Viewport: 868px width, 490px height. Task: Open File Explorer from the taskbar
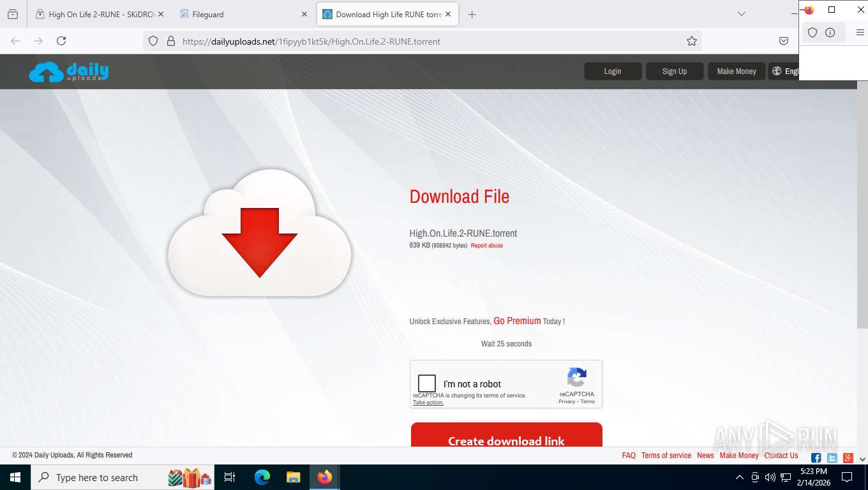(293, 477)
